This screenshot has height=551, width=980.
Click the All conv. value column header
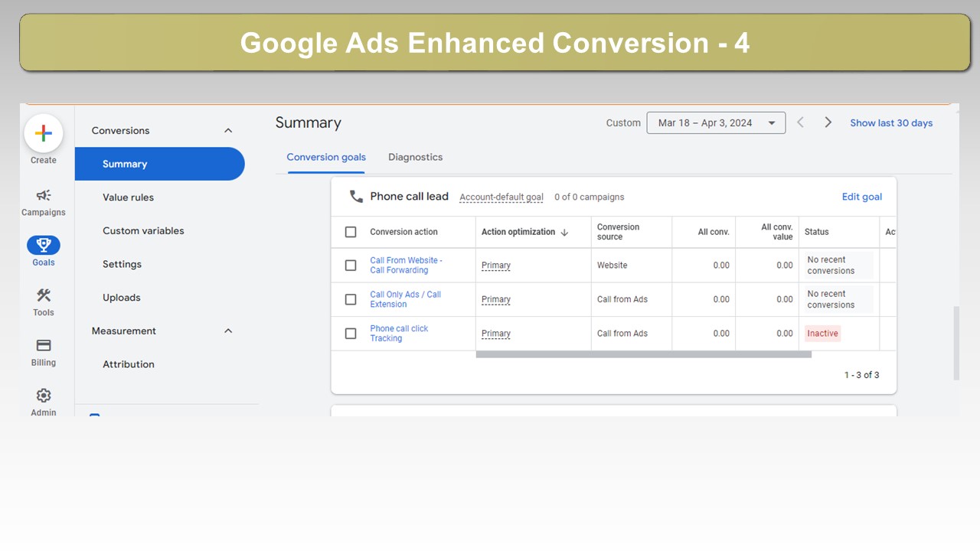coord(777,232)
